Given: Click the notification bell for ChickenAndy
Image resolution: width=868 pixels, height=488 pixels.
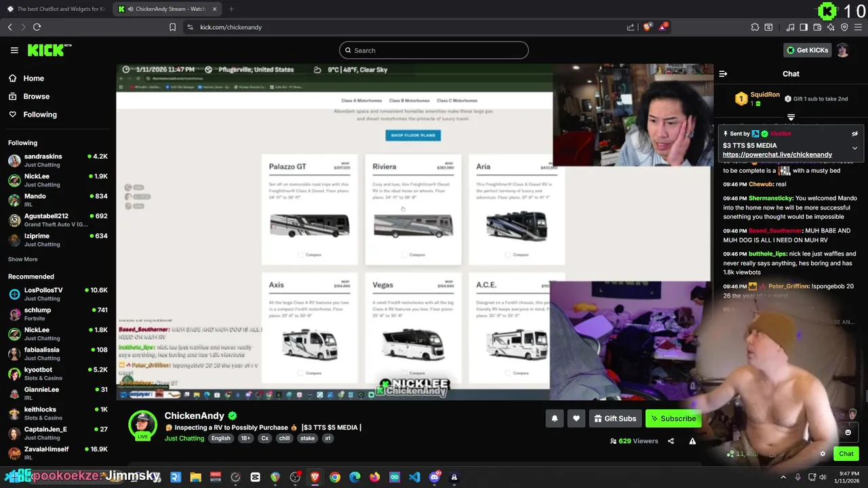Looking at the screenshot, I should pos(554,418).
